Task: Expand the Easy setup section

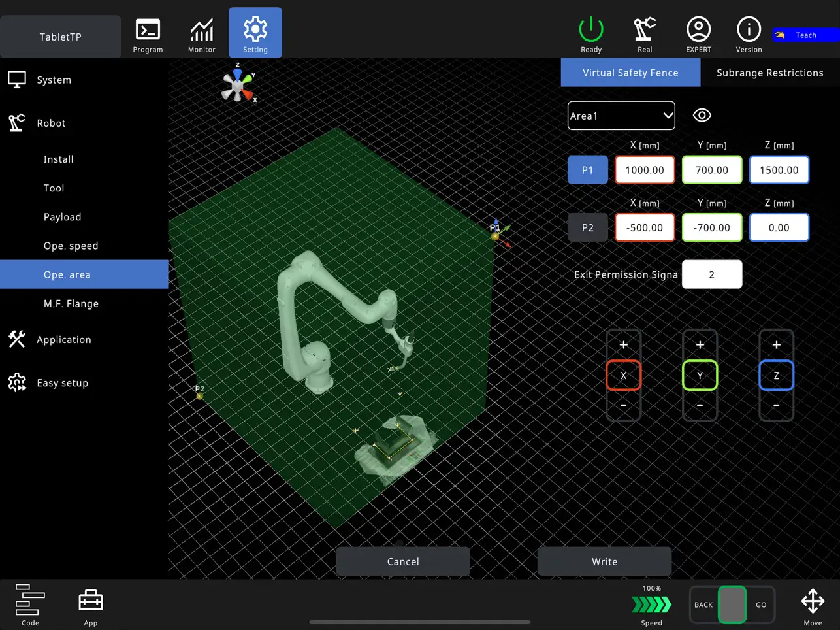Action: click(84, 383)
